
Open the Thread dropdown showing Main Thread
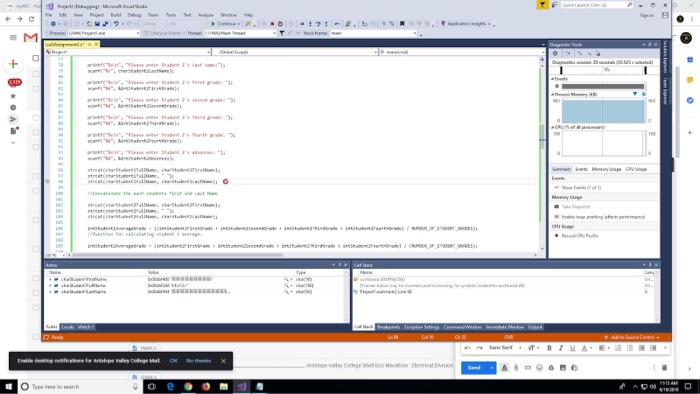pyautogui.click(x=241, y=33)
